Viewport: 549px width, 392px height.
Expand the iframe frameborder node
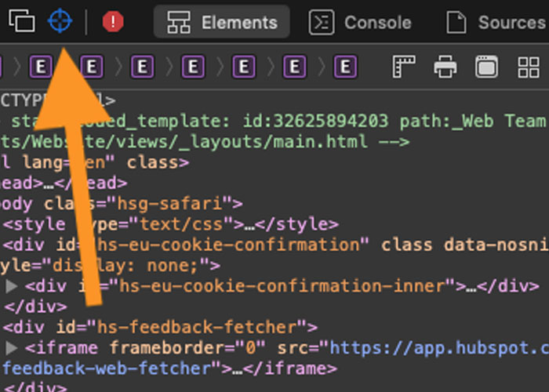11,347
